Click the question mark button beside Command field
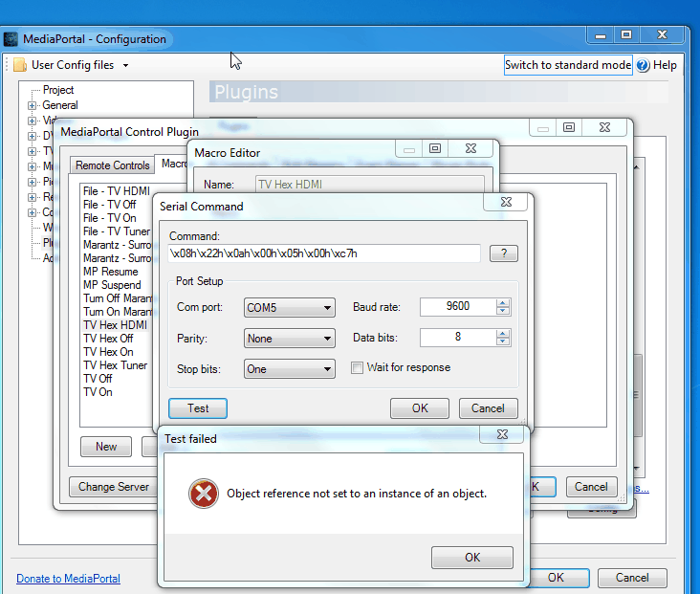The width and height of the screenshot is (700, 594). tap(503, 253)
